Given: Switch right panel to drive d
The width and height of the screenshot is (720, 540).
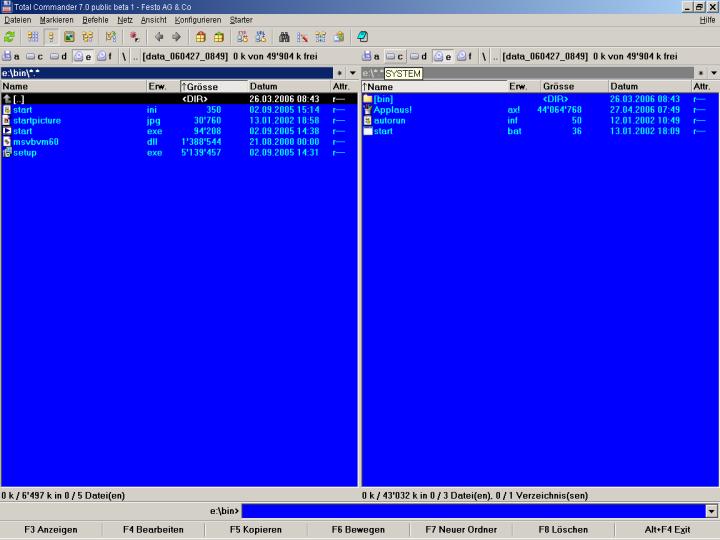Looking at the screenshot, I should pyautogui.click(x=418, y=56).
